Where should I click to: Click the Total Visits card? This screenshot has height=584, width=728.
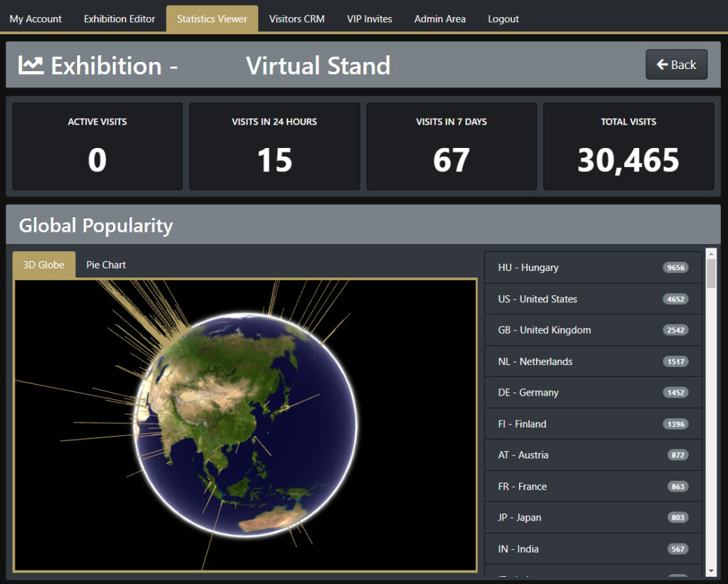(628, 147)
